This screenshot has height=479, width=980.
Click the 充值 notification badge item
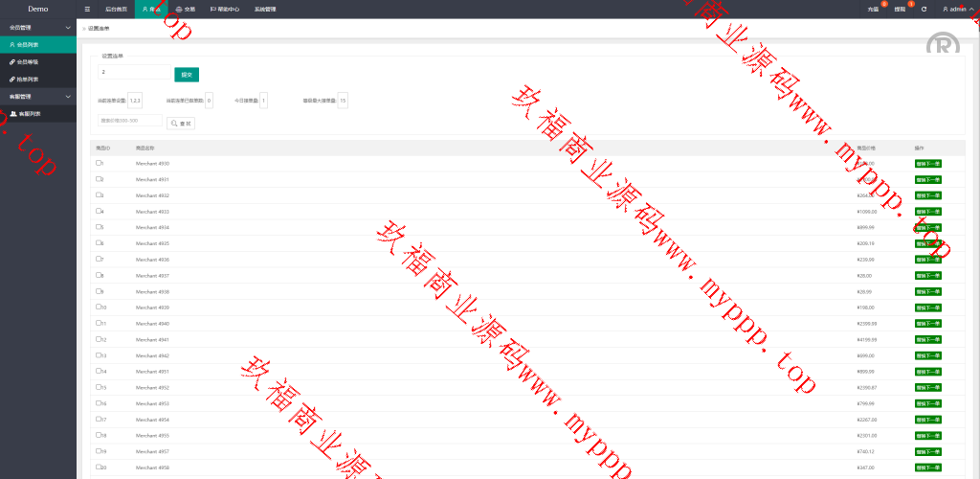(x=873, y=9)
